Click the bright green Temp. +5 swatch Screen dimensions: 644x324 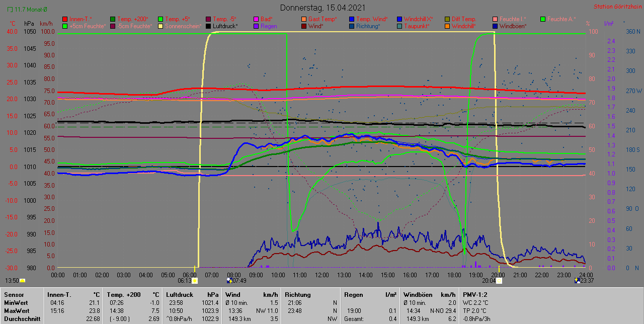pos(161,19)
